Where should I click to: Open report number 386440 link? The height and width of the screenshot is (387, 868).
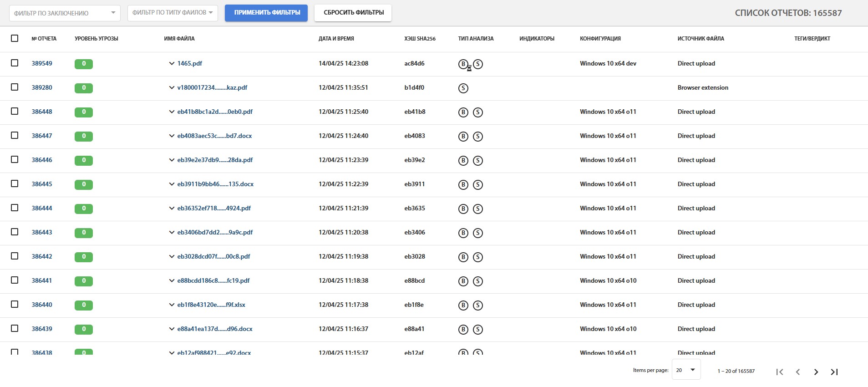pyautogui.click(x=42, y=305)
